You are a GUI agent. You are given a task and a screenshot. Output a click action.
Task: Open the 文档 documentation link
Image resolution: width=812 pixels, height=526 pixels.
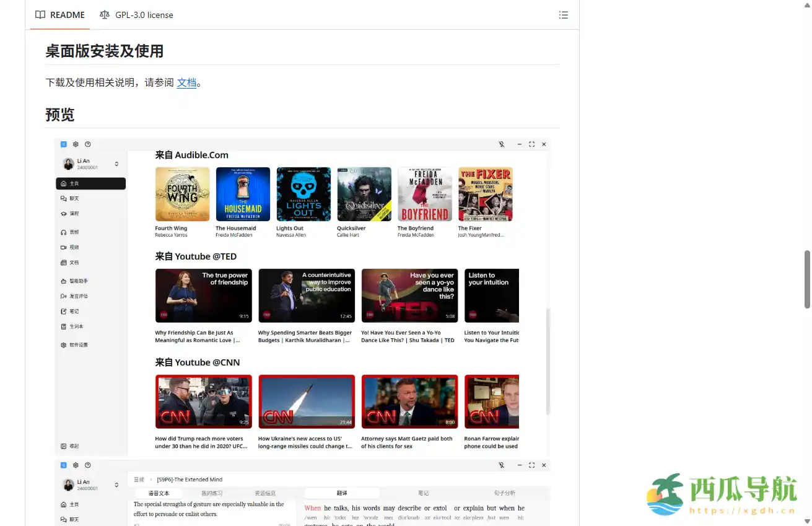pyautogui.click(x=187, y=82)
